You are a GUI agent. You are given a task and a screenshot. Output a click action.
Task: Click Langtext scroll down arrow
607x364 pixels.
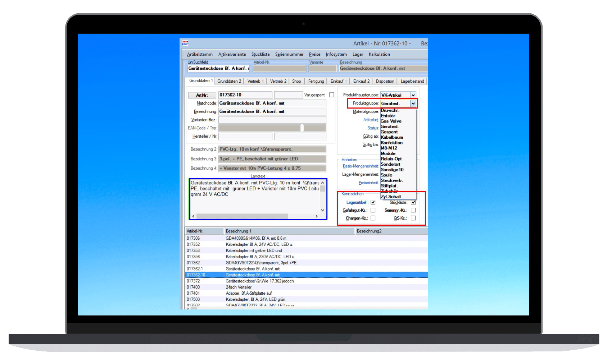(x=322, y=210)
